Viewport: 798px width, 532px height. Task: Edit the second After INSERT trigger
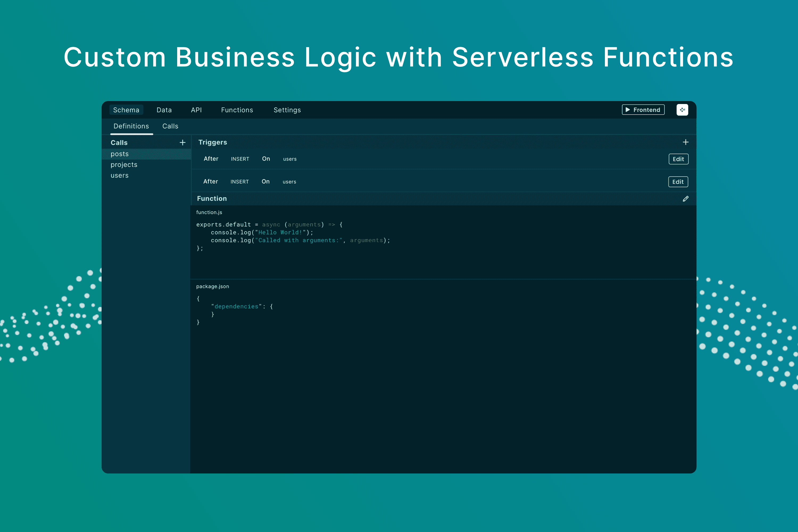click(678, 182)
